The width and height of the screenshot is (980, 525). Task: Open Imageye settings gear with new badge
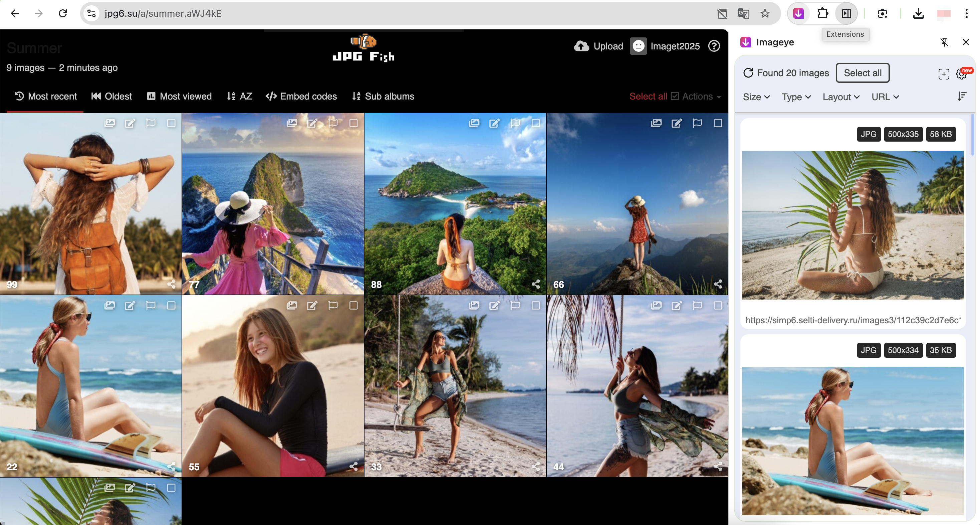[x=961, y=74]
